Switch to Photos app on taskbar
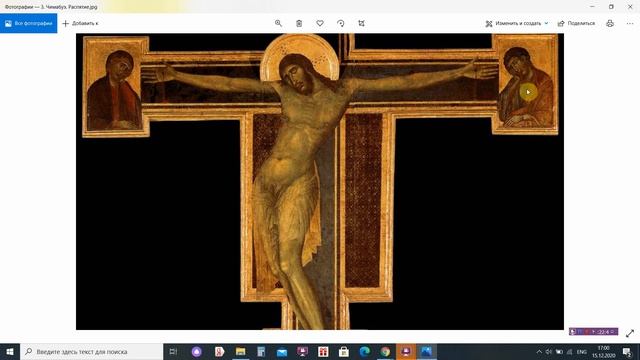640x360 pixels. click(x=427, y=351)
